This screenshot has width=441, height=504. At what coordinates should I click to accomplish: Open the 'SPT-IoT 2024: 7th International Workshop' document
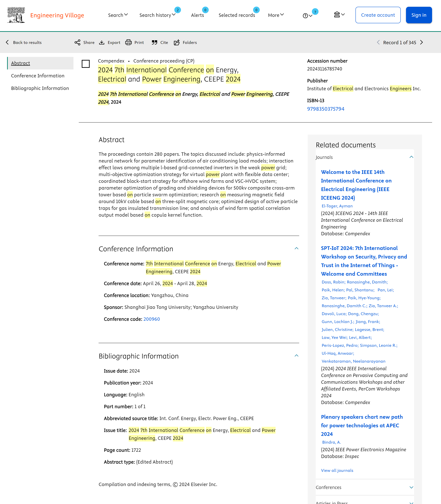364,261
